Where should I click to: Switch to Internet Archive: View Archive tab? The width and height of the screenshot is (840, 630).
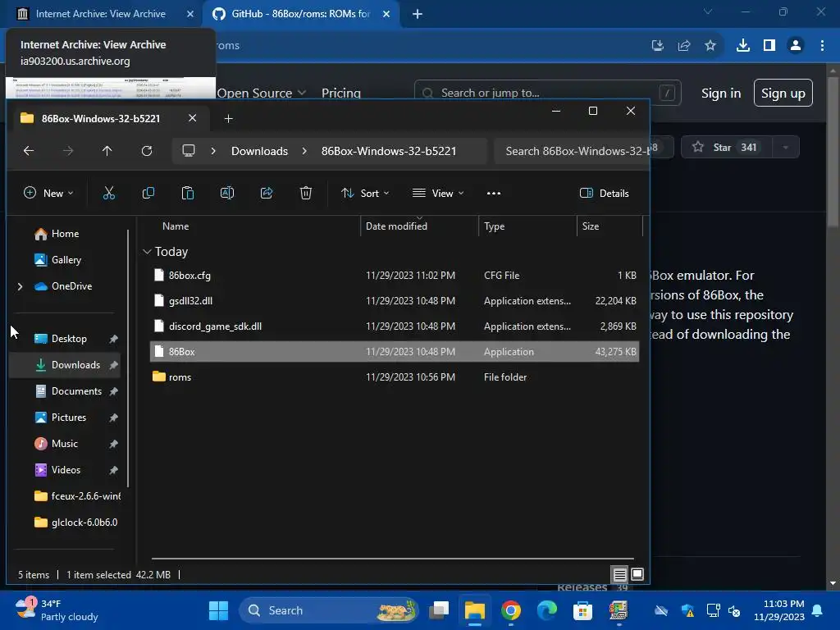(101, 14)
